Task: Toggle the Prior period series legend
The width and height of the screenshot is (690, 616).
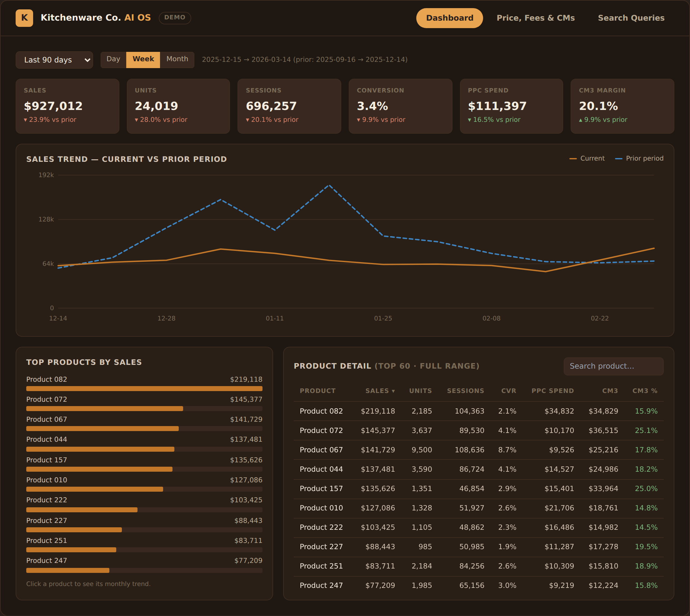Action: pyautogui.click(x=639, y=158)
